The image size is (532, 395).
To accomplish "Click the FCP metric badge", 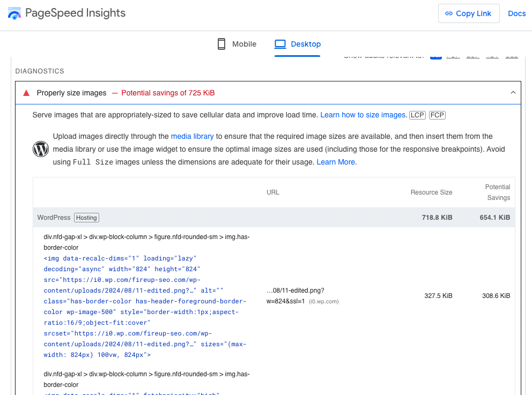I will click(x=437, y=115).
